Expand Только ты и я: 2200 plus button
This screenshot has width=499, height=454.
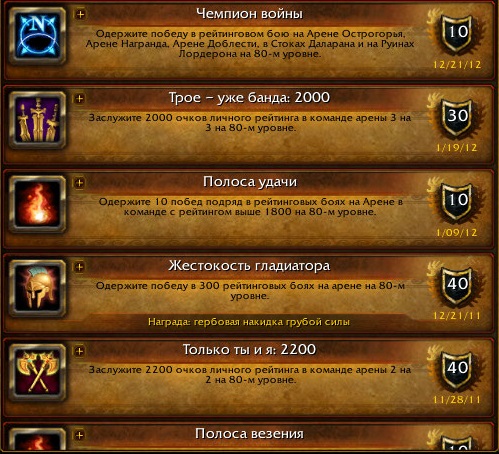point(80,351)
